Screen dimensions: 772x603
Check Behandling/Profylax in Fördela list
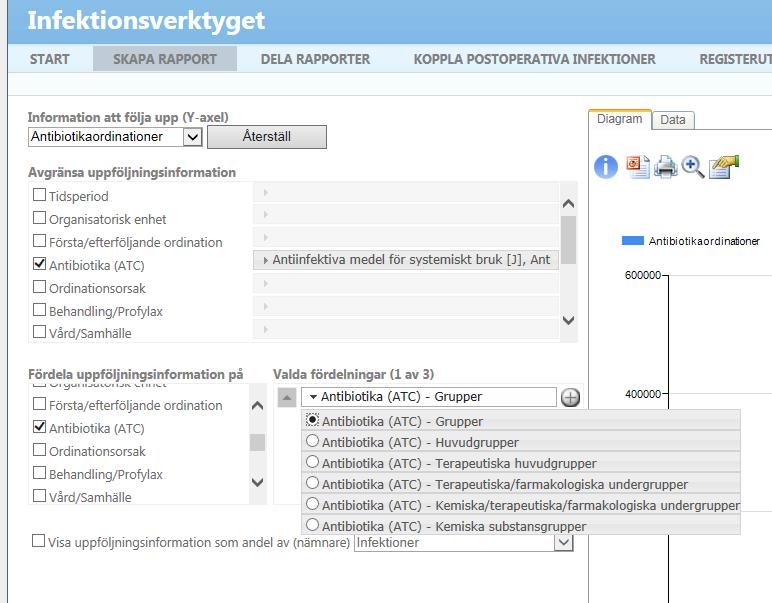39,473
